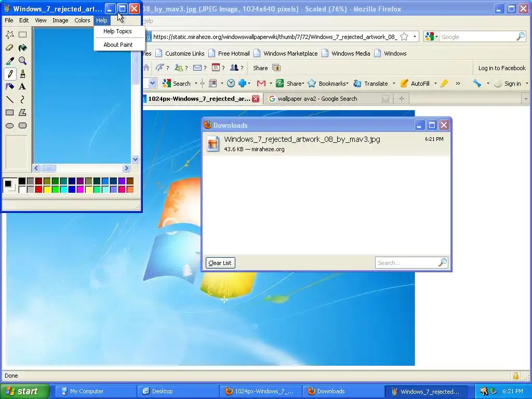Pick the Text tool in Paint
The height and width of the screenshot is (399, 532).
(x=23, y=87)
